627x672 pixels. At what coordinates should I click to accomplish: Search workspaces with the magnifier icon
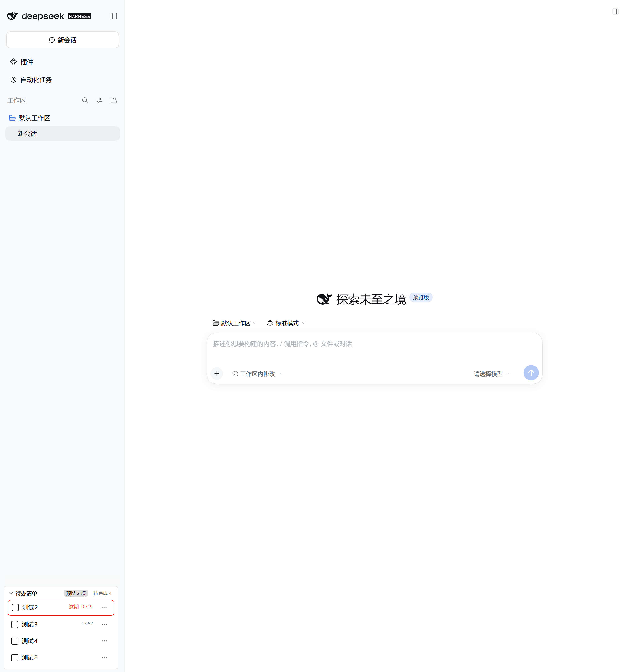pos(85,100)
